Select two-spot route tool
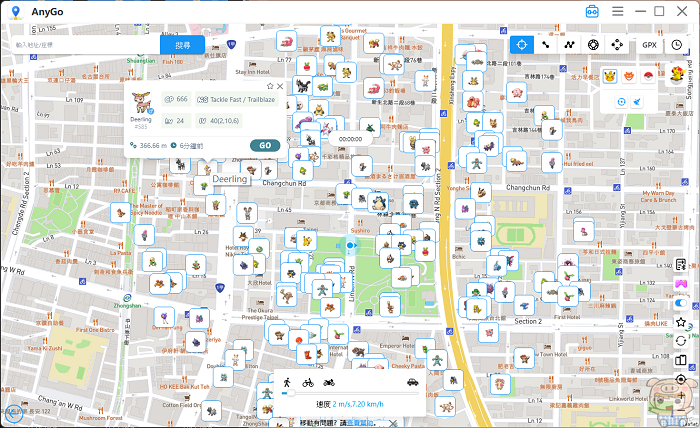Screen dimensions: 700x428 coord(546,45)
